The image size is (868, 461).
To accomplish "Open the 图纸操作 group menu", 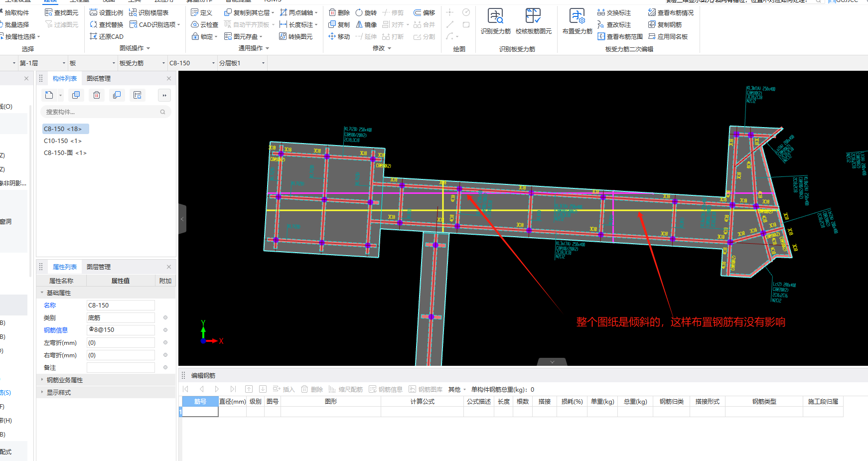I will click(135, 48).
